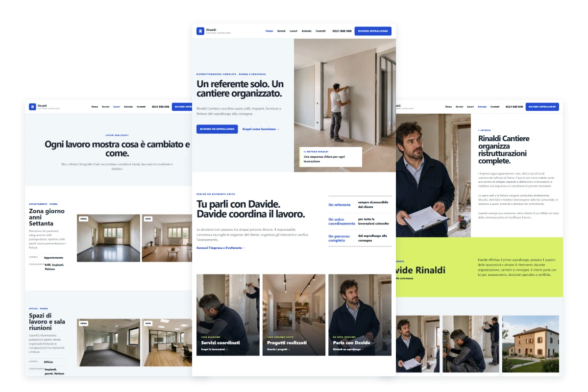The height and width of the screenshot is (392, 588).
Task: Click the Il Metodo Rinaldi caption box
Action: click(331, 157)
